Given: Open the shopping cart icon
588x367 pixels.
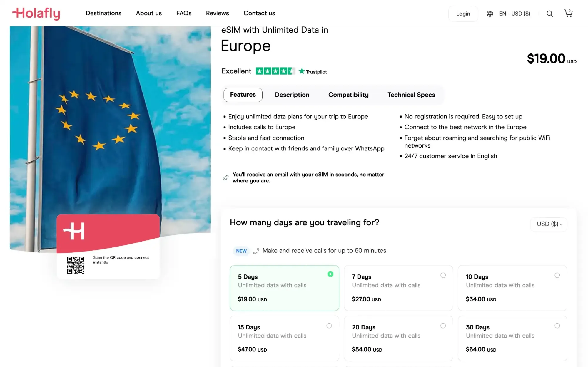Looking at the screenshot, I should [568, 13].
